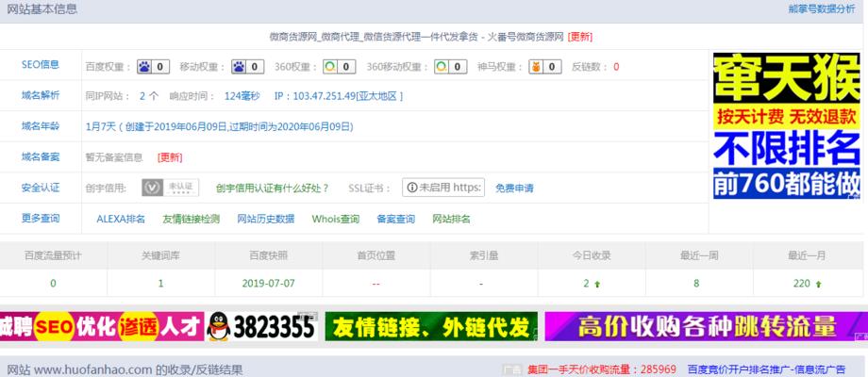This screenshot has height=377, width=868.
Task: Click the domain age 1月7天 text
Action: [x=101, y=126]
